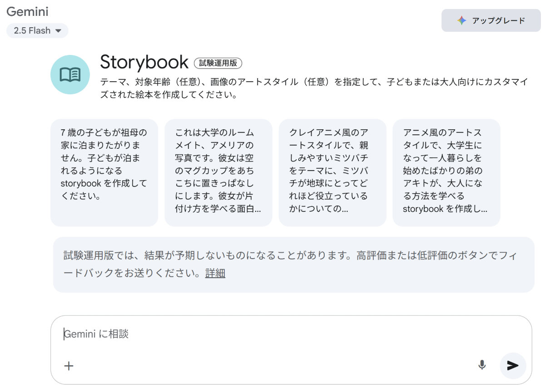Click the send message arrow icon
Image resolution: width=545 pixels, height=392 pixels.
[513, 366]
